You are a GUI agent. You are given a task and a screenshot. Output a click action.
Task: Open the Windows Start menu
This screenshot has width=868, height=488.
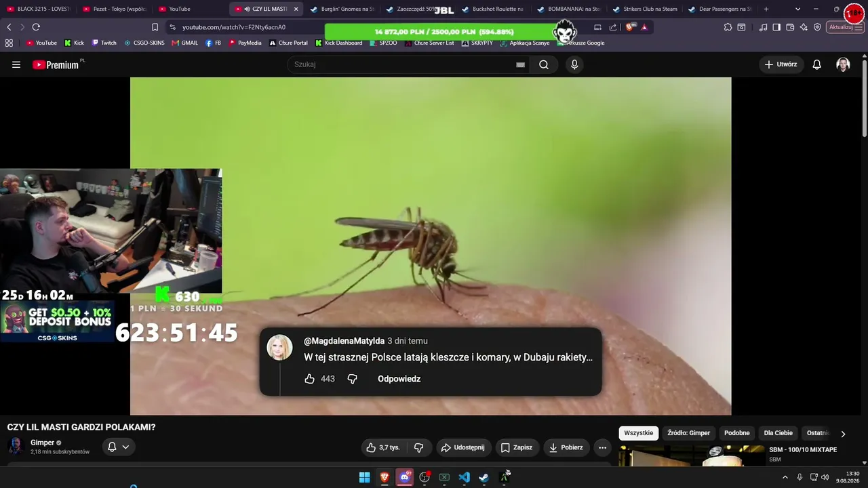(364, 477)
